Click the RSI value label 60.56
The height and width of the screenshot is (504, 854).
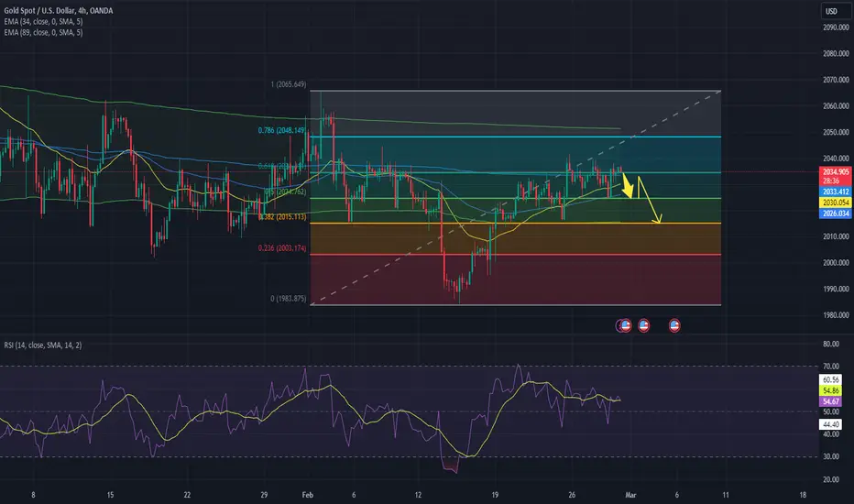(830, 379)
